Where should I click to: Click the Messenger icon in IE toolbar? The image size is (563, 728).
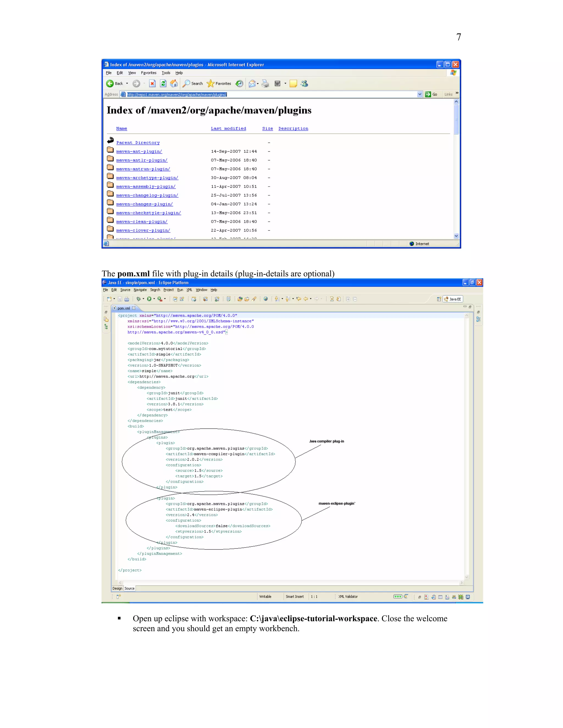tap(304, 83)
